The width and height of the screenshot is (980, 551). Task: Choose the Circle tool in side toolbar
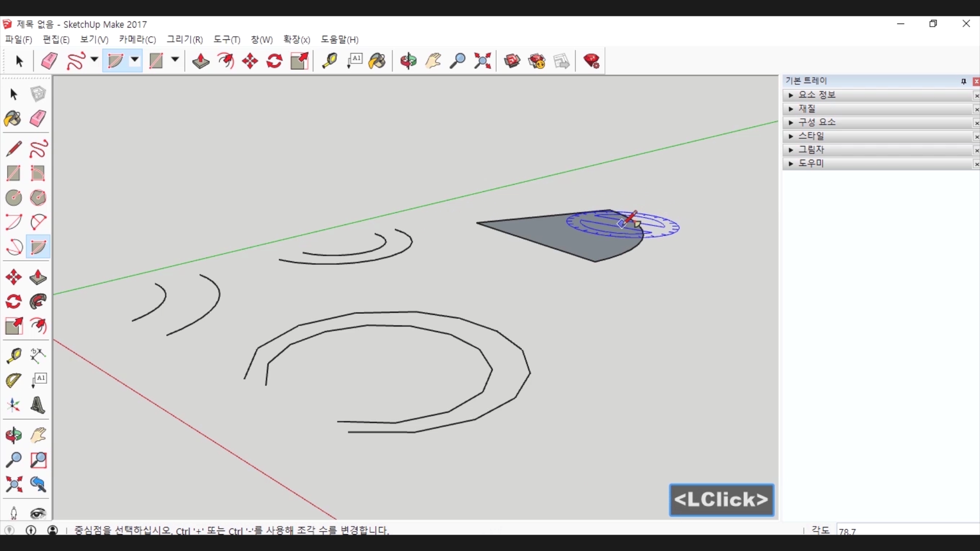point(14,197)
